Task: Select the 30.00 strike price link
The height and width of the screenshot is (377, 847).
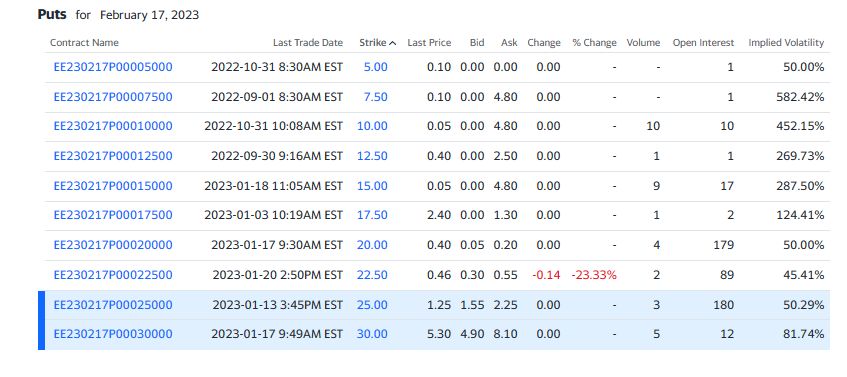Action: click(x=372, y=334)
